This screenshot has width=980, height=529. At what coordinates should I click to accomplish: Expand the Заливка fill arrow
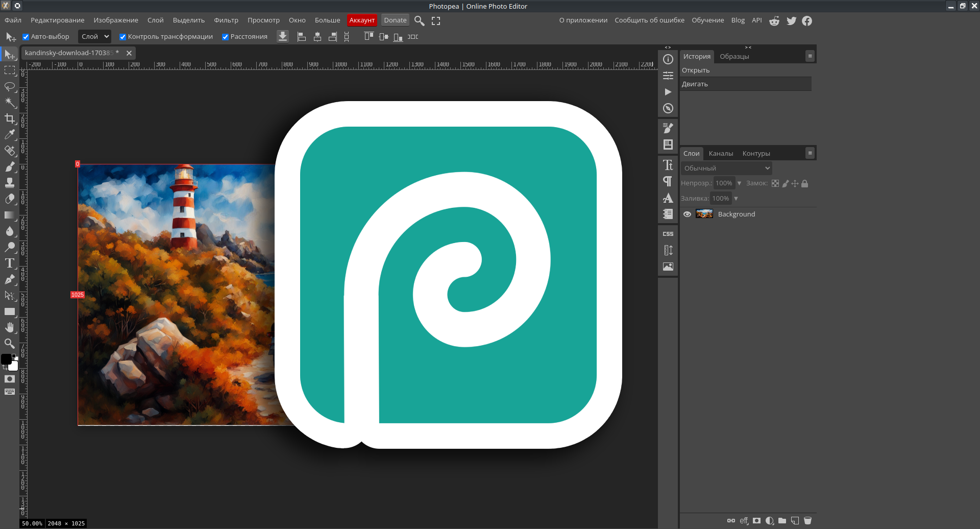[736, 199]
